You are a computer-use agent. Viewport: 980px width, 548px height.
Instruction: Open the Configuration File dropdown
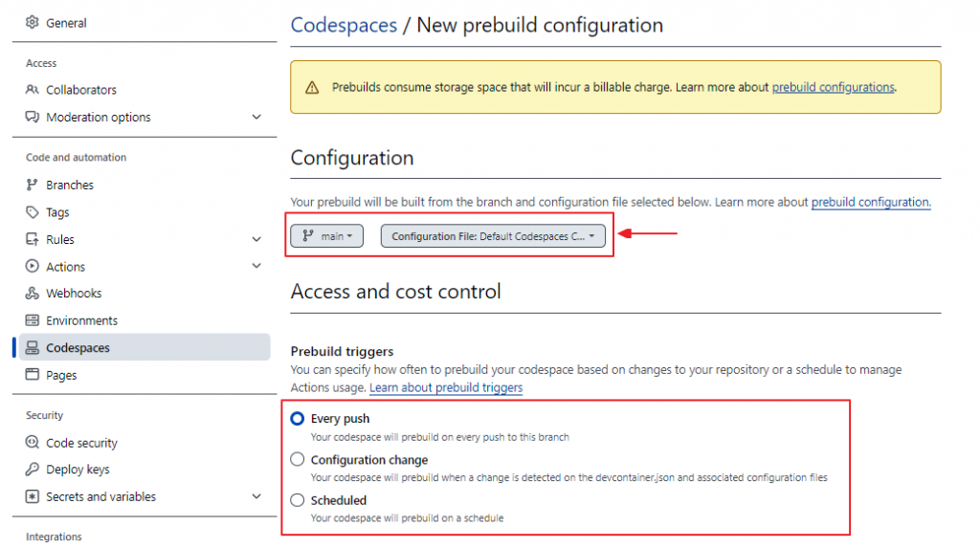[493, 236]
